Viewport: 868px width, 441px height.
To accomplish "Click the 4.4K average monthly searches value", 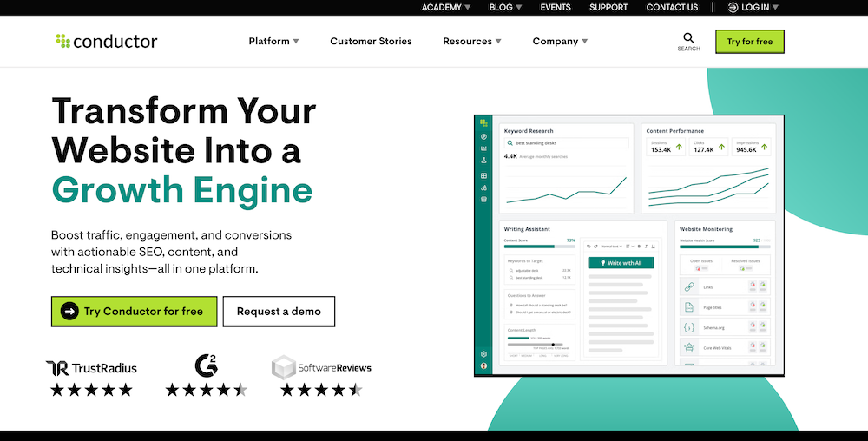I will pos(510,156).
